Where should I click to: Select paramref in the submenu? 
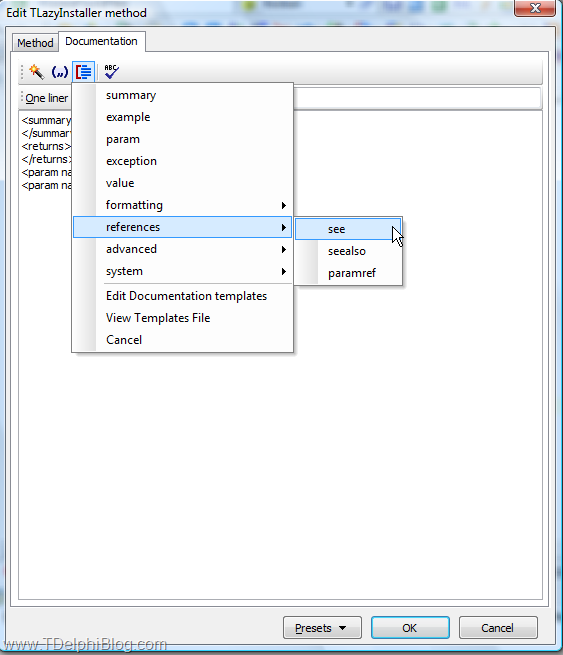pyautogui.click(x=348, y=273)
